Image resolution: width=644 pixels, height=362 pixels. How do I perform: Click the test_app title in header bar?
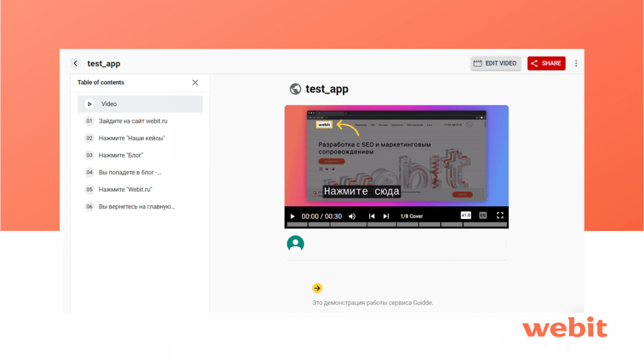pyautogui.click(x=104, y=64)
